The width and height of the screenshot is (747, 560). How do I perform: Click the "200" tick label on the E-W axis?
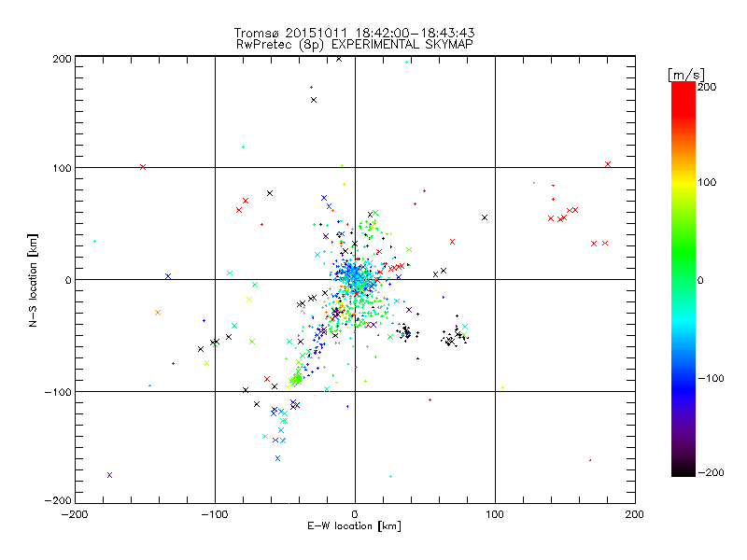[x=635, y=514]
